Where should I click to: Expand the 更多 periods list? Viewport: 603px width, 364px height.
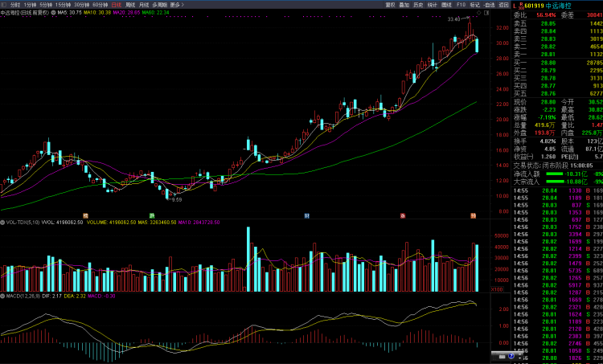point(176,5)
